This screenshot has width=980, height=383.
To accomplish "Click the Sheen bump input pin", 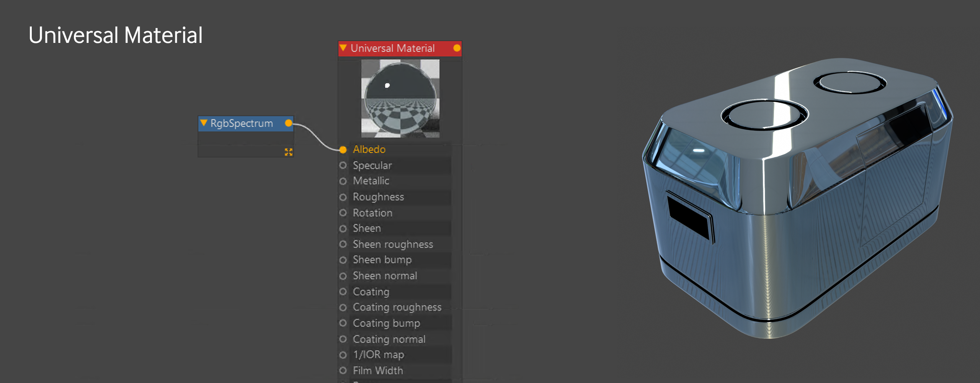I will click(343, 260).
